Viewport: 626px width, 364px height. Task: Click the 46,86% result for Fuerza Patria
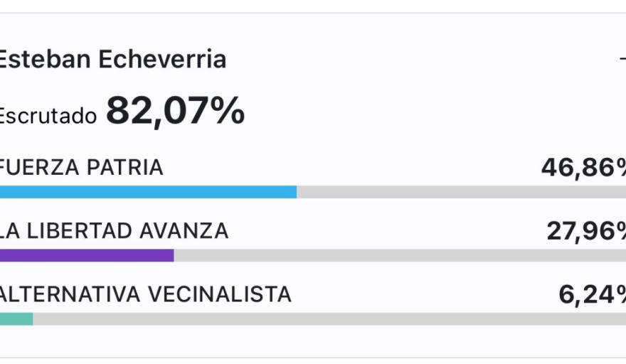(x=583, y=168)
